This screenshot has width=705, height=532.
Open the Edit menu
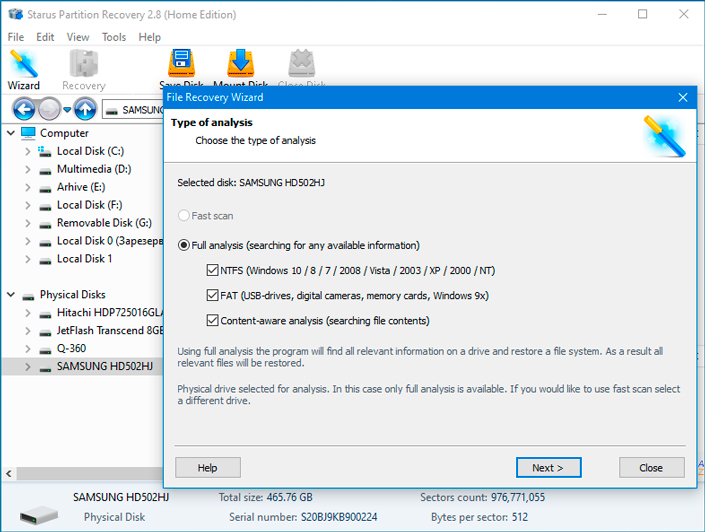pos(45,37)
